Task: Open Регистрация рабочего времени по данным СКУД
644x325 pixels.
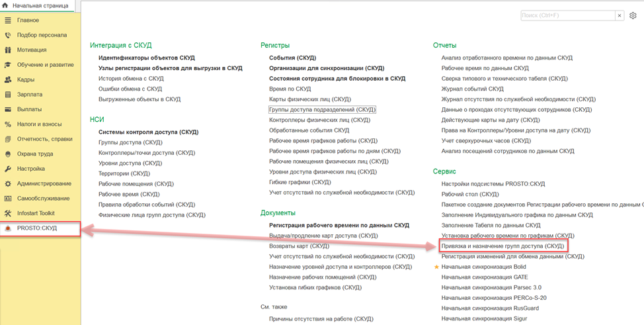Action: [x=339, y=225]
